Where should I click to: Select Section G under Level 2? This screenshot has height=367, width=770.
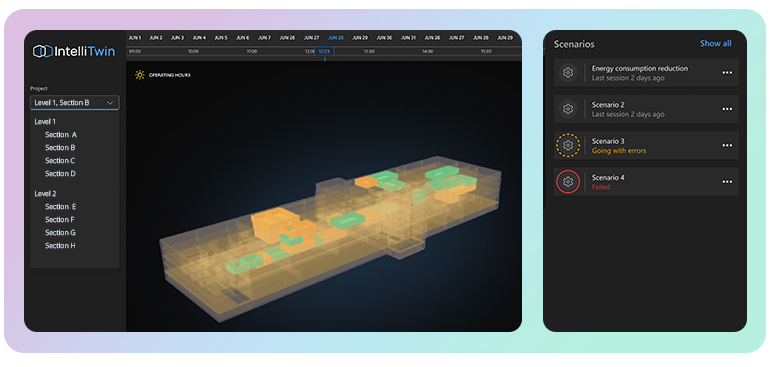(60, 232)
